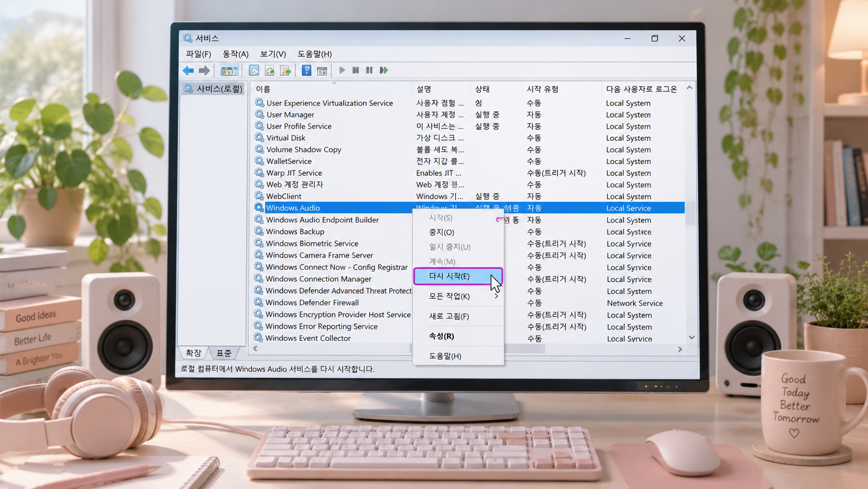Choose 다시 시작(E) in context menu
The image size is (868, 489).
458,276
